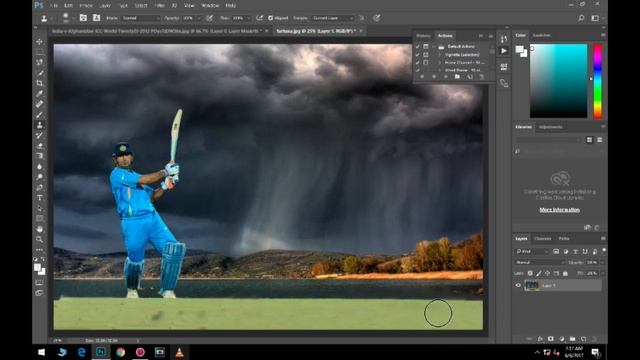Open the Clone Source panel icon in options bar
This screenshot has height=360, width=640.
[96, 18]
